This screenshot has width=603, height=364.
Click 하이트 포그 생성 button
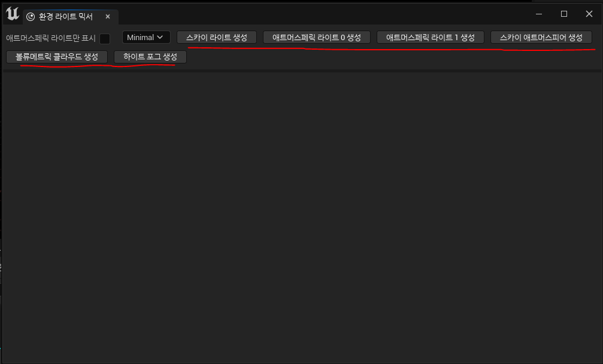[x=150, y=56]
